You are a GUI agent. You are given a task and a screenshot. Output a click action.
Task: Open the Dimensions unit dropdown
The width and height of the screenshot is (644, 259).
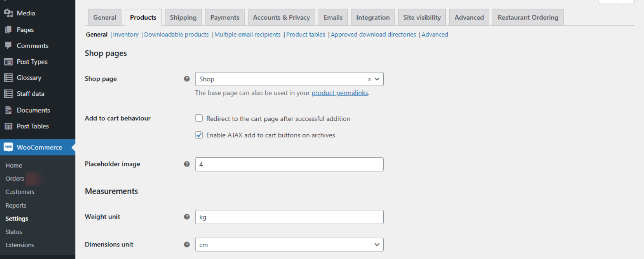pyautogui.click(x=377, y=244)
